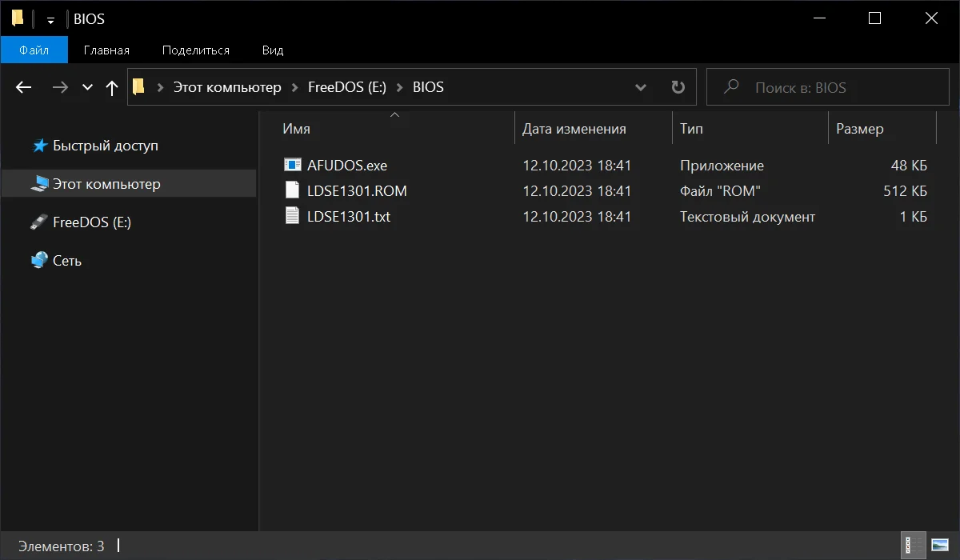This screenshot has width=960, height=560.
Task: Open FreeDOS (E:) drive in sidebar
Action: click(x=91, y=222)
